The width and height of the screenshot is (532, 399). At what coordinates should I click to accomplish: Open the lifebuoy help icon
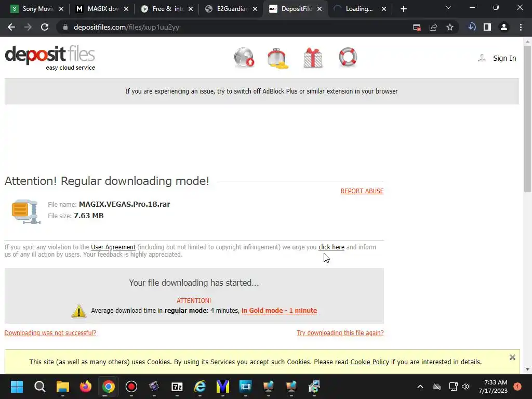pos(348,57)
